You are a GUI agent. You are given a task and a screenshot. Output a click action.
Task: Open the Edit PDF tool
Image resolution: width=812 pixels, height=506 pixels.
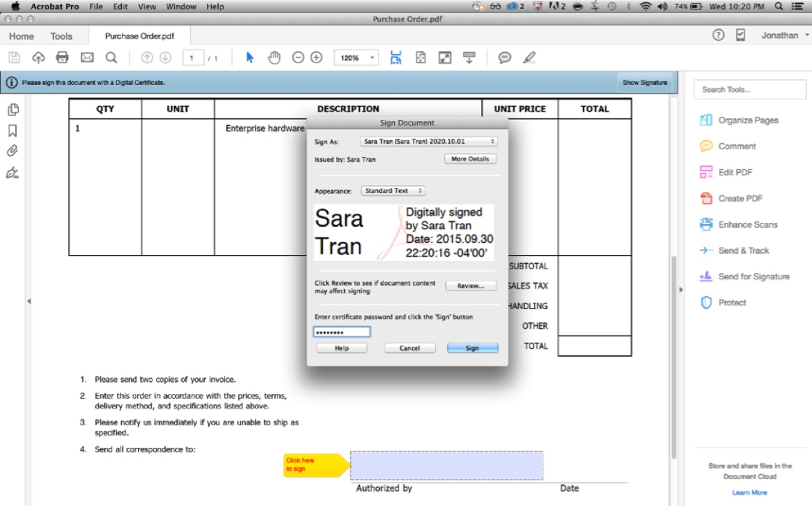click(726, 172)
